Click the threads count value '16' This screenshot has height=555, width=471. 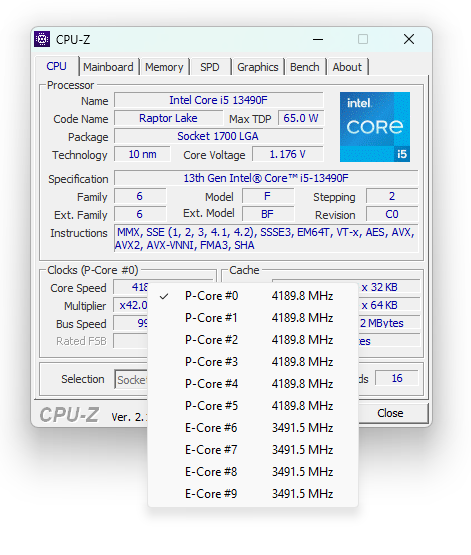tap(397, 378)
